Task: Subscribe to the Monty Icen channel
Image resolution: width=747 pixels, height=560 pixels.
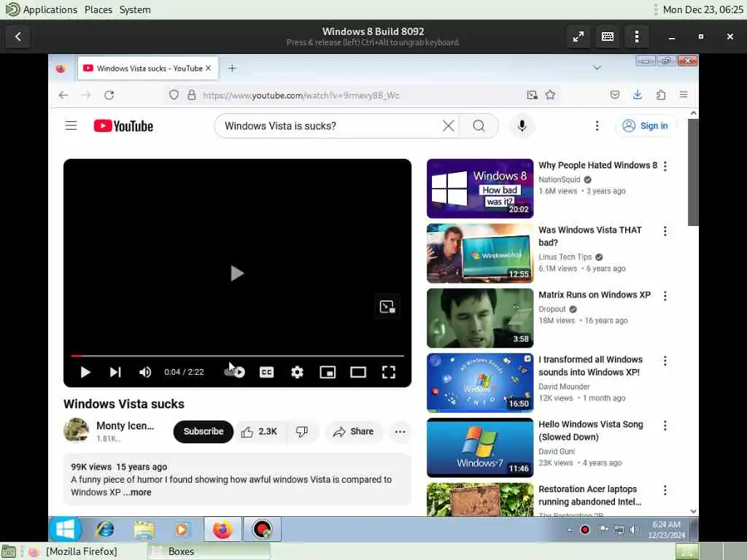Action: point(204,432)
